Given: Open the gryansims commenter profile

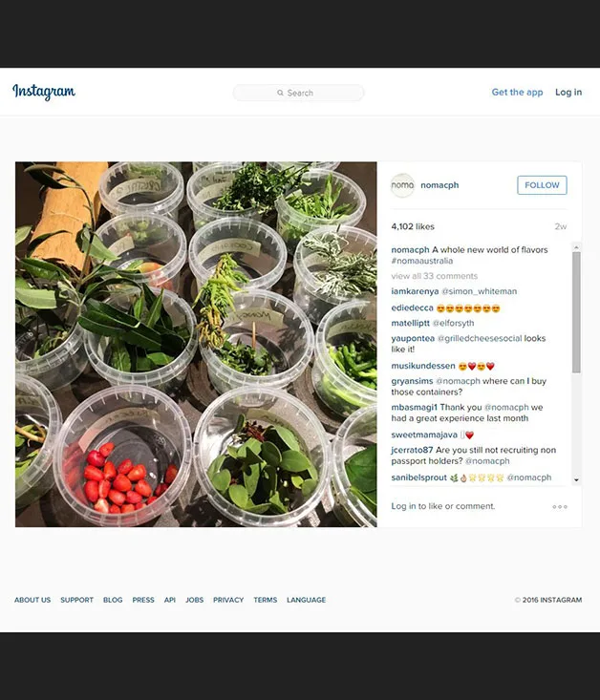Looking at the screenshot, I should pos(412,381).
